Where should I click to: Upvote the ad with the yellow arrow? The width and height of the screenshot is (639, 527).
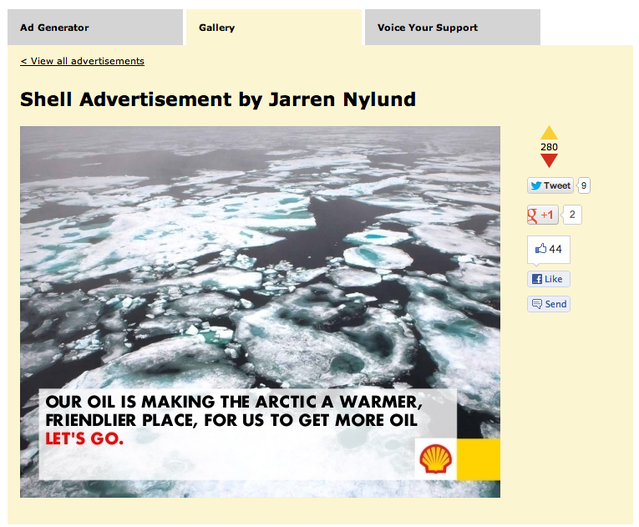tap(549, 133)
